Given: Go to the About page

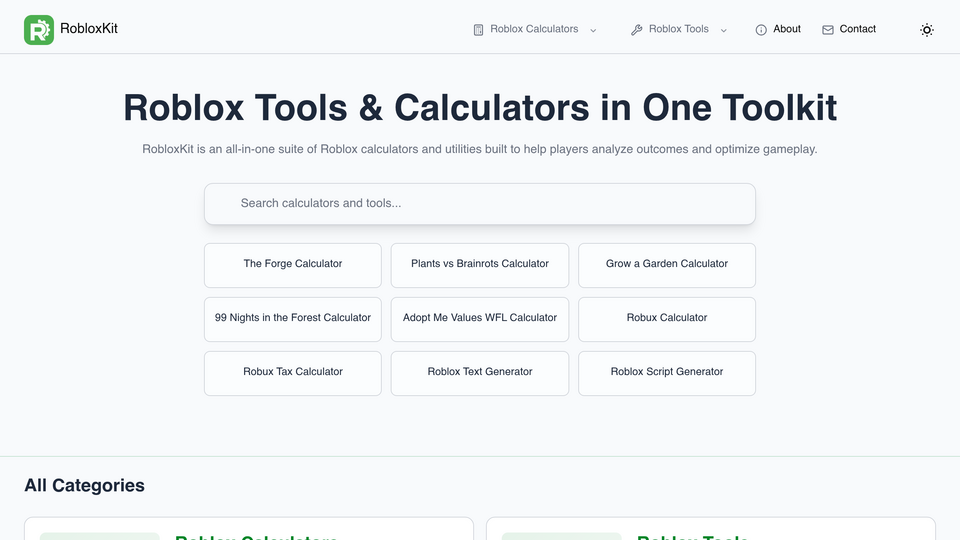Looking at the screenshot, I should click(x=787, y=29).
